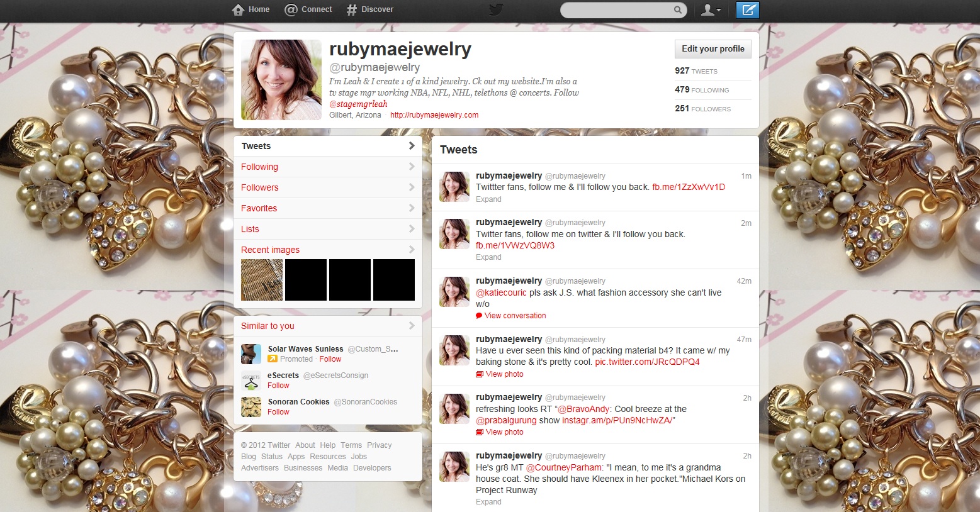Viewport: 980px width, 512px height.
Task: Open @prabalgurung mention in tweet
Action: coord(506,420)
